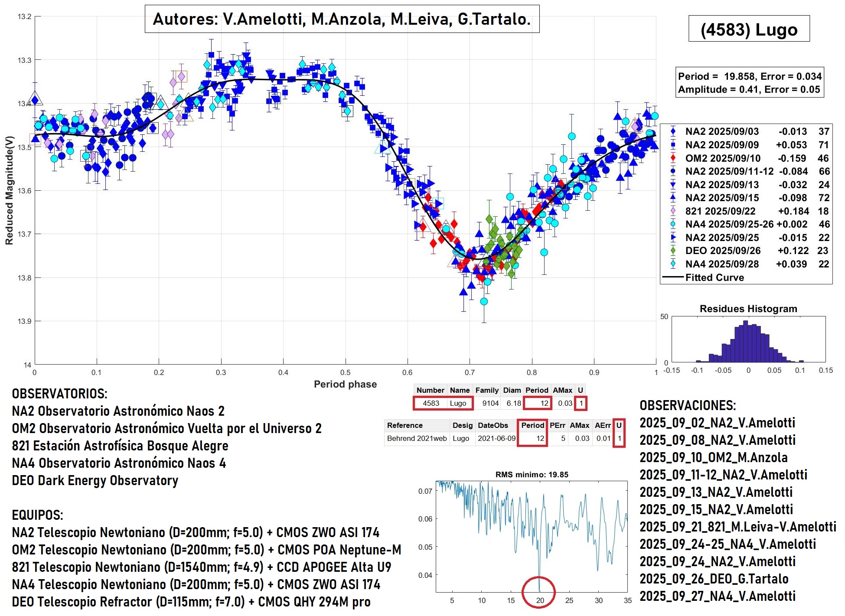Click the red diamond OM2 2025/09/10 legend marker
Image resolution: width=845 pixels, height=616 pixels.
673,158
